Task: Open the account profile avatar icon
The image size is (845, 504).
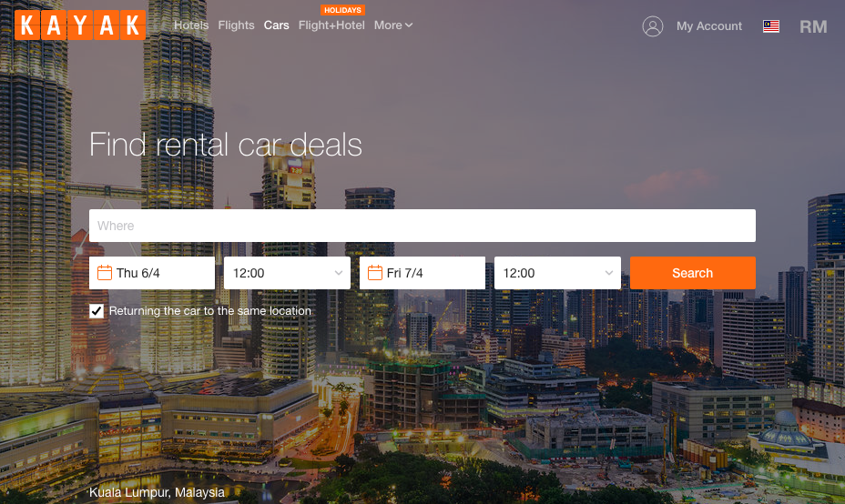Action: [653, 25]
